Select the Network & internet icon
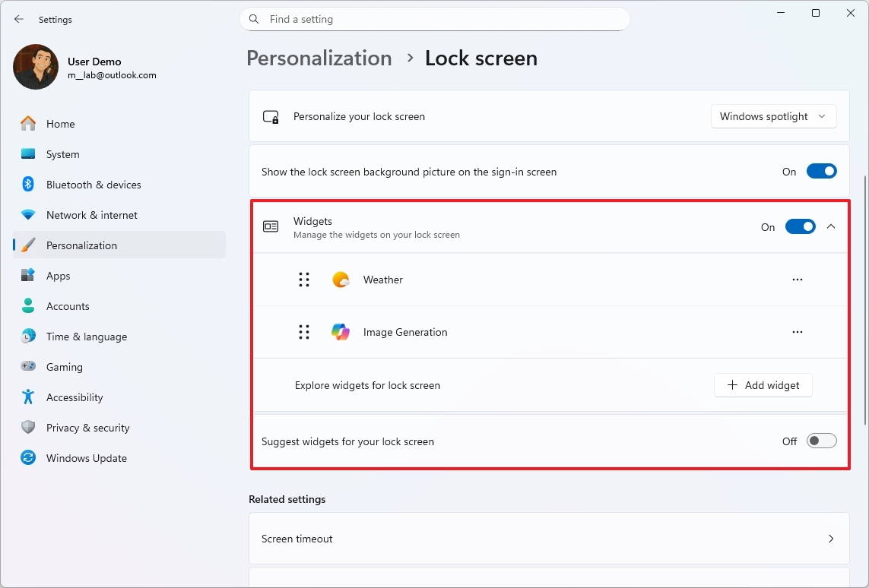Screen dimensions: 869x588 pos(27,214)
